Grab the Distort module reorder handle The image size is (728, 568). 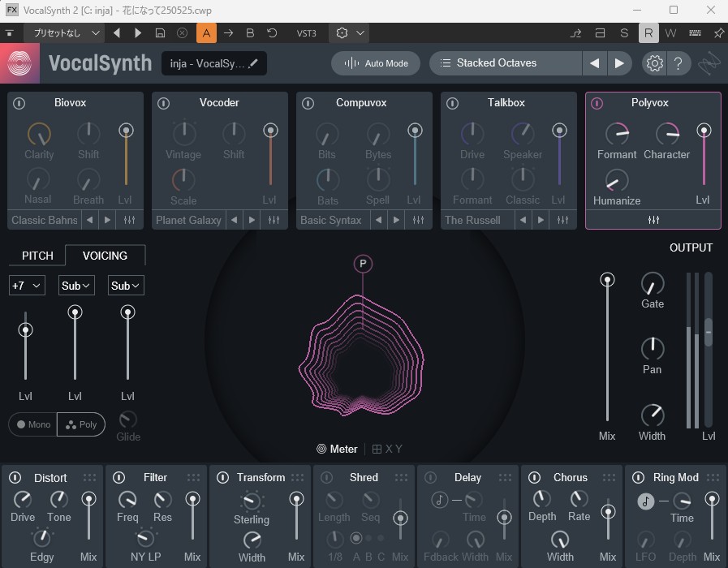[89, 477]
